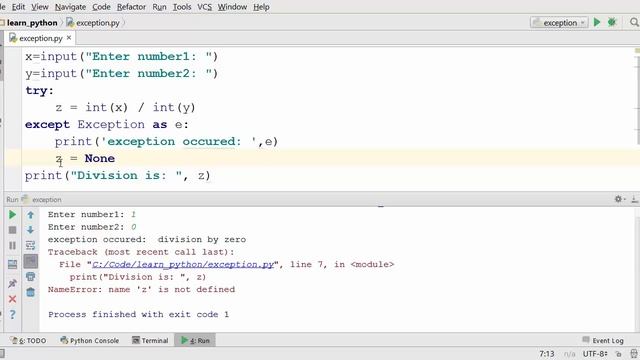
Task: Click the 7:13 cursor position in status bar
Action: coord(547,354)
